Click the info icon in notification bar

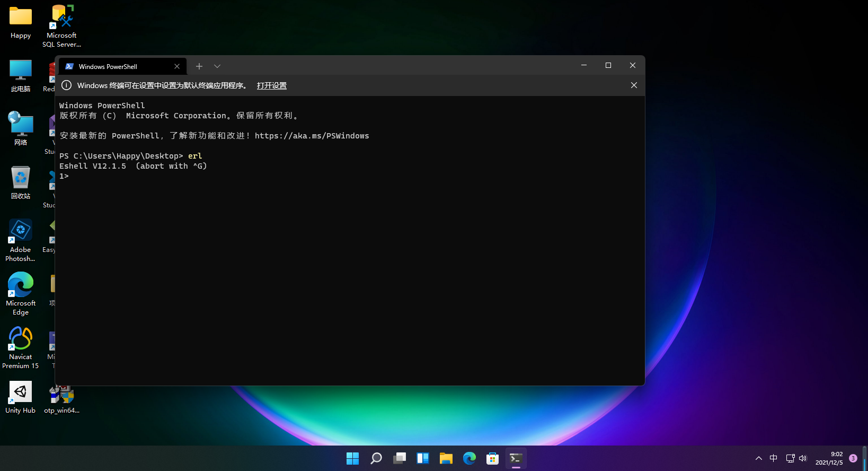tap(66, 85)
